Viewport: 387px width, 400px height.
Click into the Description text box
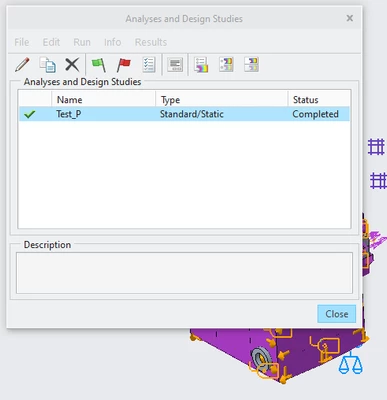(184, 273)
